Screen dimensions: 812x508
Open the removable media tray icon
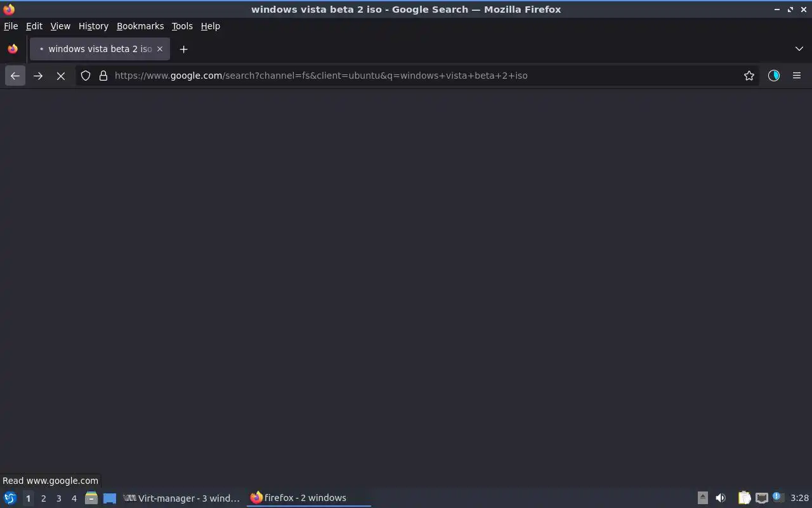coord(702,498)
